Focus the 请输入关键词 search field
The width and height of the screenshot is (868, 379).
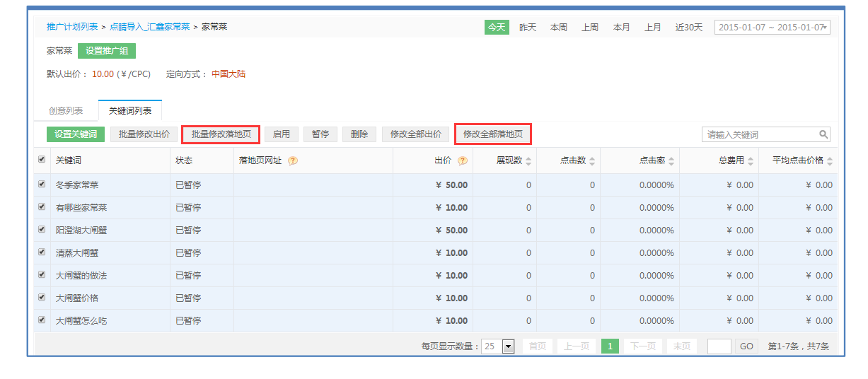pyautogui.click(x=760, y=134)
